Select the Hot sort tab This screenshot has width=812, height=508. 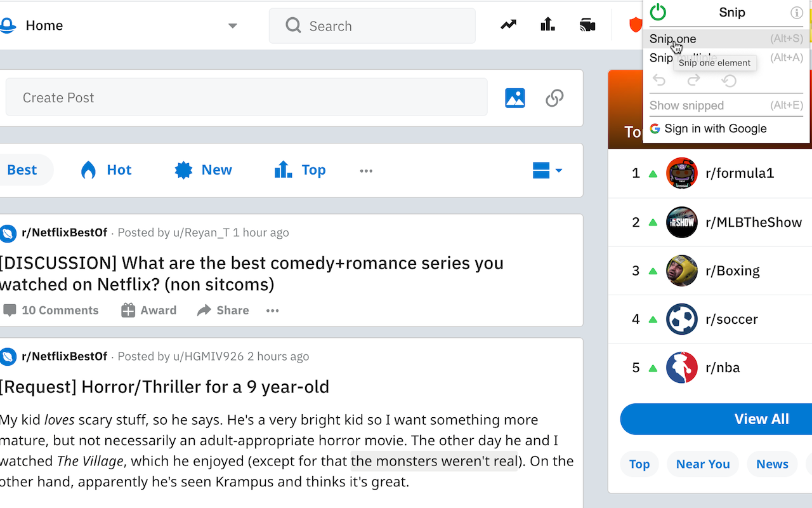coord(107,170)
